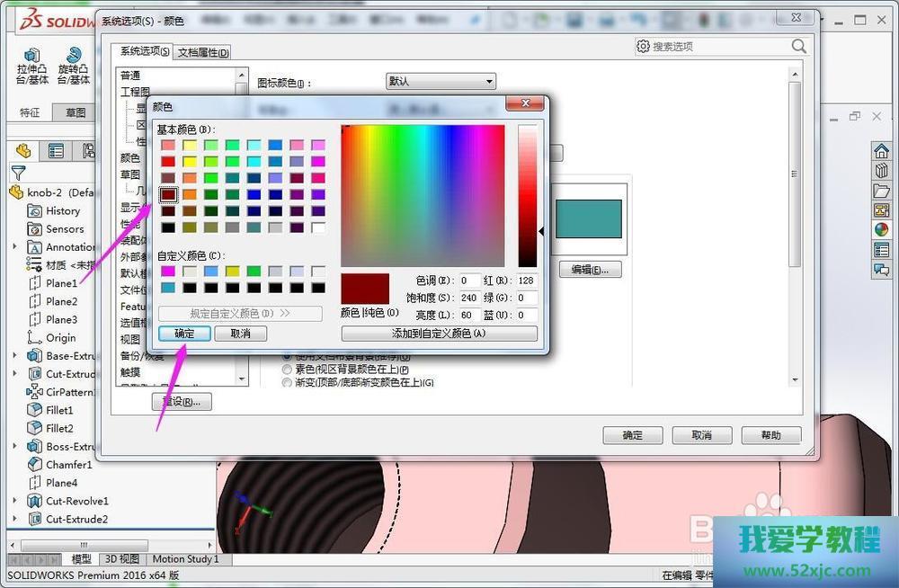Switch to the Motion Study 1 tab
Viewport: 899px width, 588px height.
[185, 559]
